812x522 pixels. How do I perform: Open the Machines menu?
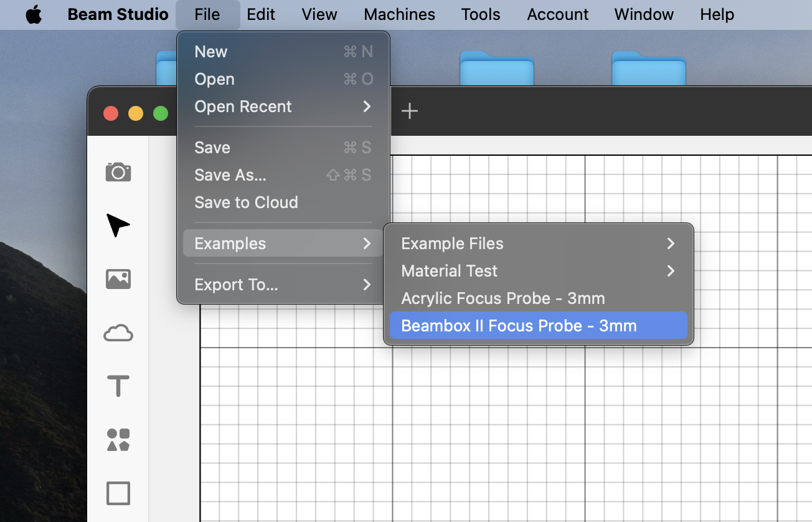pos(400,14)
